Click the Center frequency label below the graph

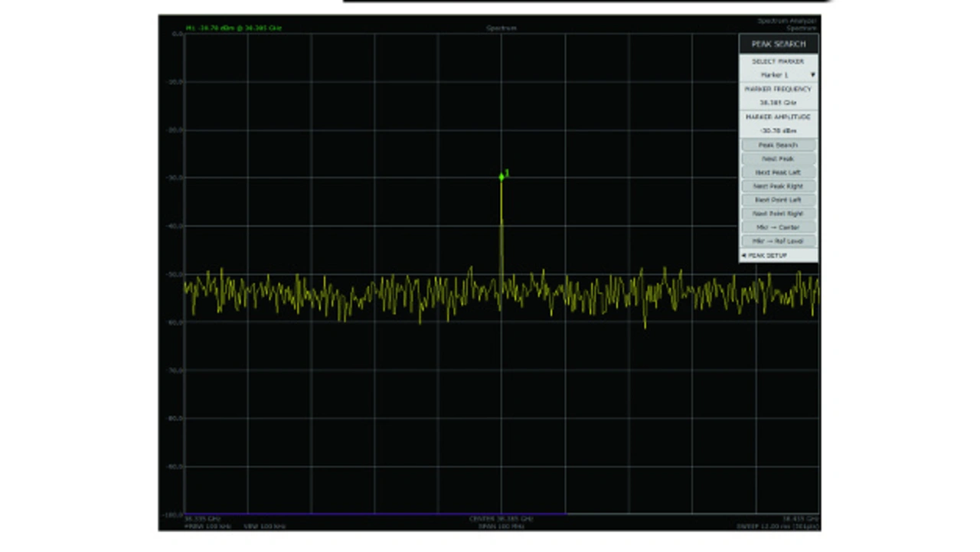501,519
